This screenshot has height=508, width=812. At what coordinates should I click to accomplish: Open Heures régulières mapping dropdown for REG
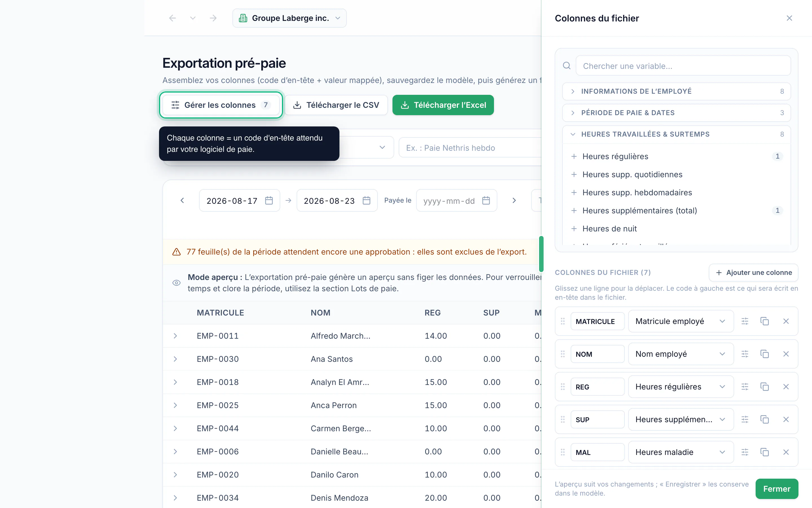[x=681, y=387]
